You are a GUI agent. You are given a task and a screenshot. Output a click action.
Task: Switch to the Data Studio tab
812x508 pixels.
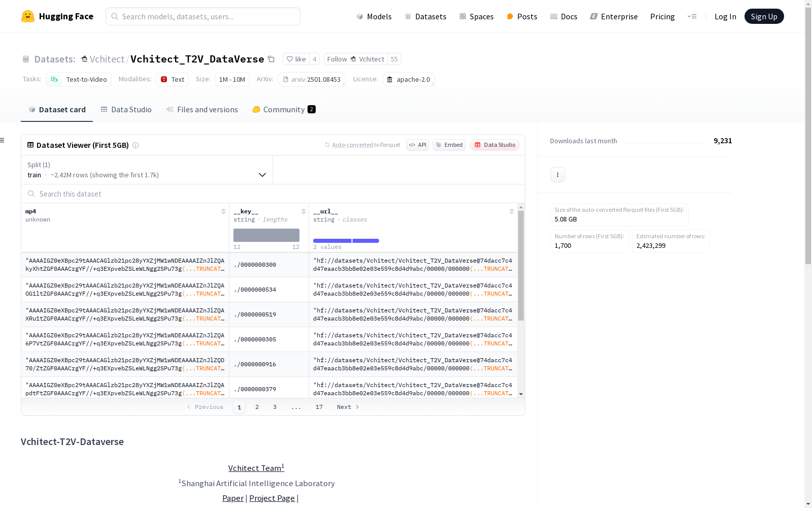click(x=126, y=110)
